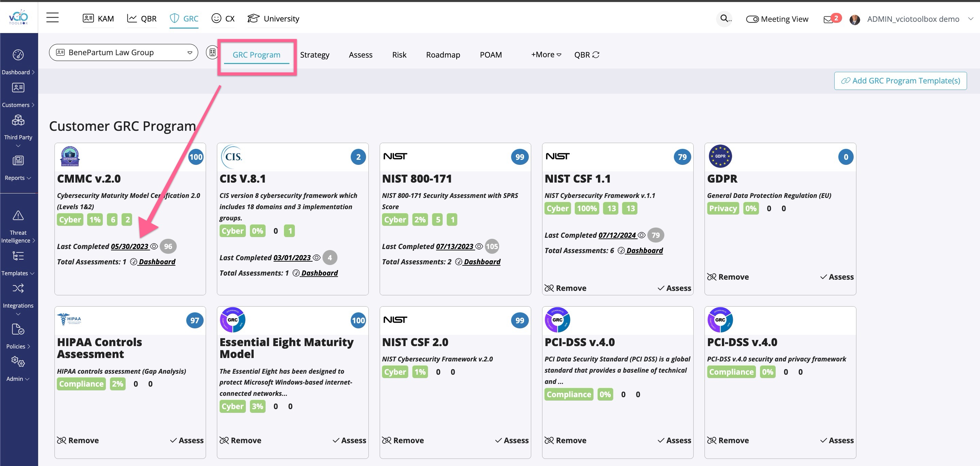
Task: Open the Third Party cubes icon
Action: 18,121
